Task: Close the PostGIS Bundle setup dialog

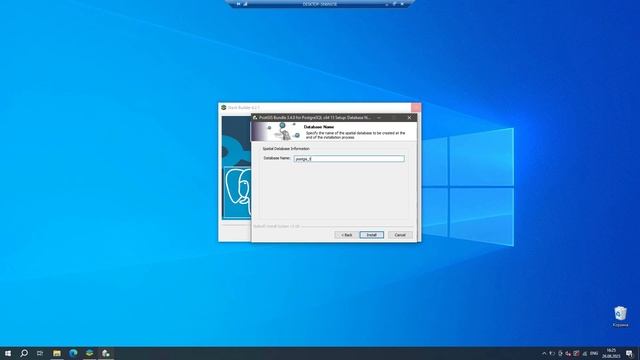Action: pyautogui.click(x=409, y=118)
